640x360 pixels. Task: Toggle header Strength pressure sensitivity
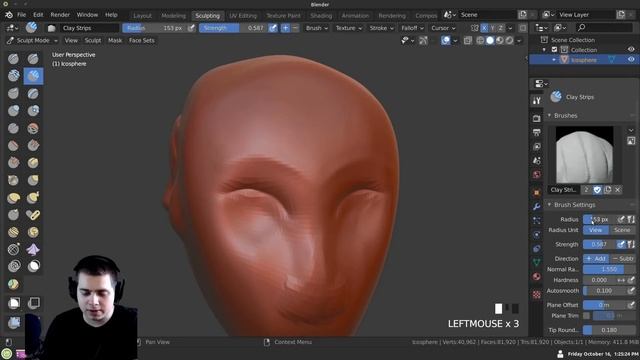click(x=273, y=28)
